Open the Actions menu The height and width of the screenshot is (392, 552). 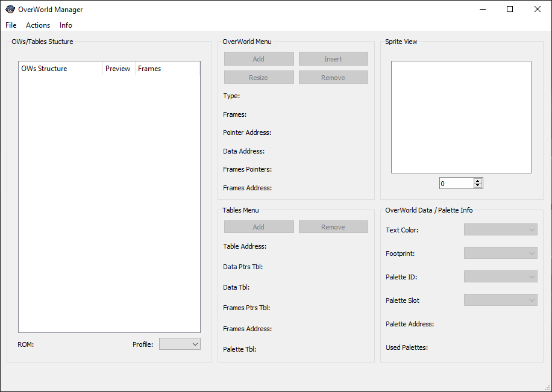pyautogui.click(x=38, y=25)
